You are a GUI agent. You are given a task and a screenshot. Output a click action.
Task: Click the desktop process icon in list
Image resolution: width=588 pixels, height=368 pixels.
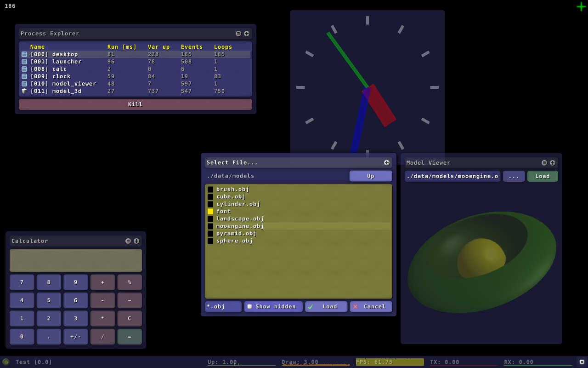24,54
